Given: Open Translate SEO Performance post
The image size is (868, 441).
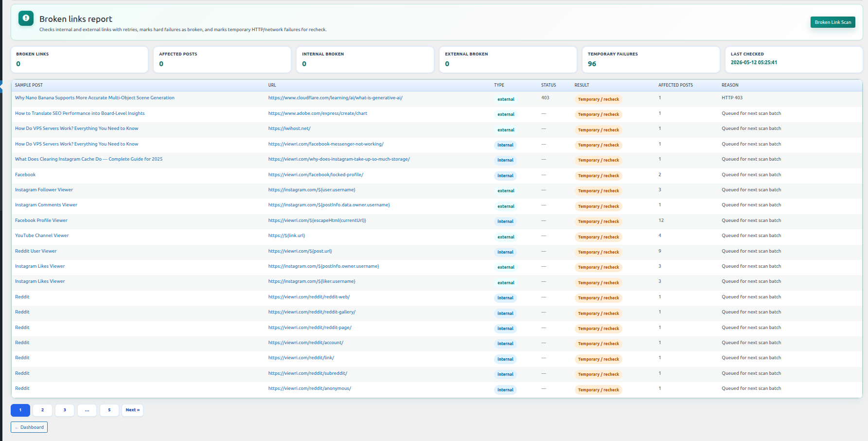Looking at the screenshot, I should click(80, 113).
